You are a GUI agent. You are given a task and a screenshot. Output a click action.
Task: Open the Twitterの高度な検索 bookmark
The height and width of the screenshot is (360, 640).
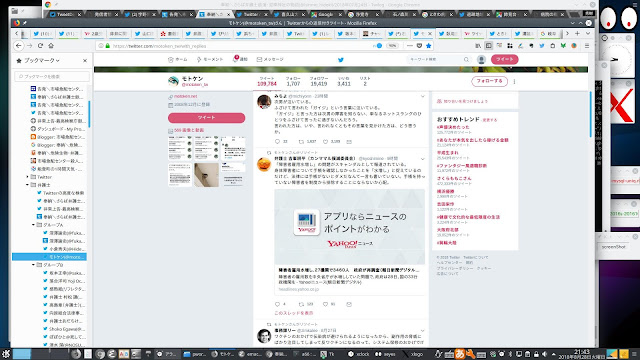click(60, 193)
